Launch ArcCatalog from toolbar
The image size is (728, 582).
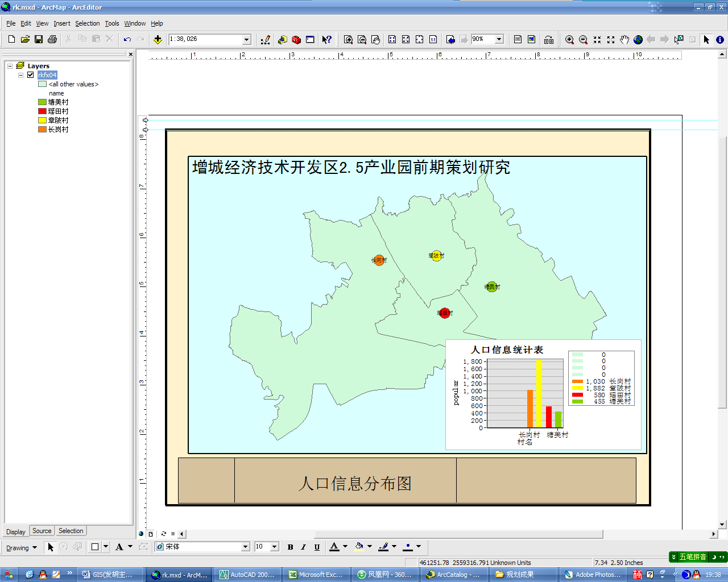pyautogui.click(x=283, y=39)
